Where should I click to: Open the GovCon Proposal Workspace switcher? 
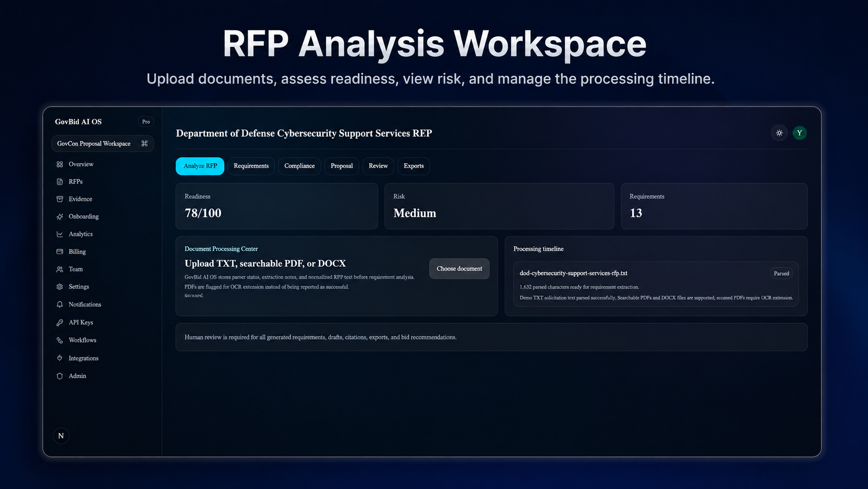click(x=102, y=143)
